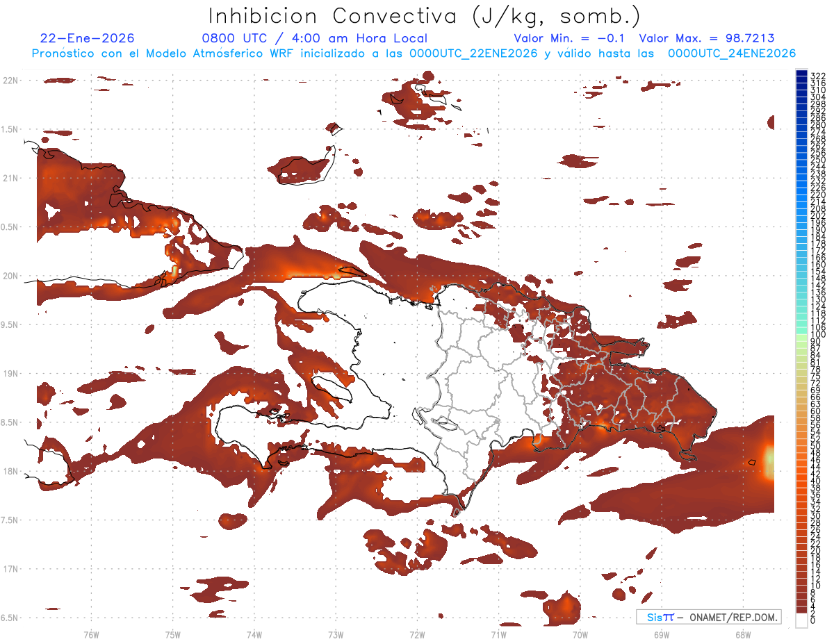Viewport: 834px width, 644px height.
Task: Click the '72' colorbar value label
Action: coord(816,383)
